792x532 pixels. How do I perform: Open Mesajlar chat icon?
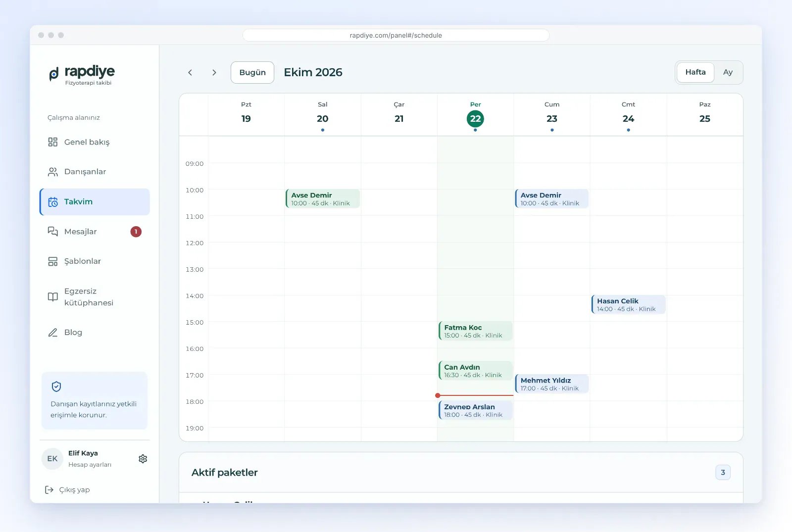click(52, 232)
